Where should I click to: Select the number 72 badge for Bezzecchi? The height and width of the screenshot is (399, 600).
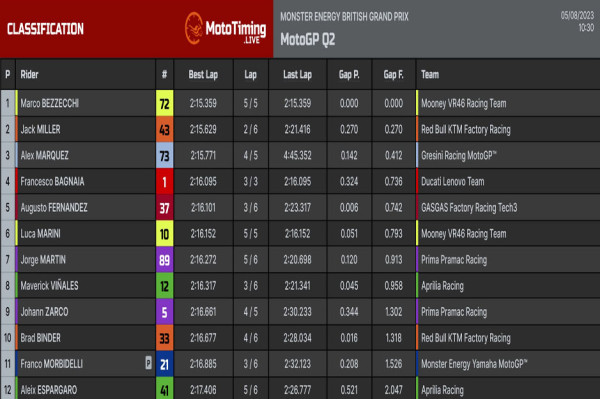pos(165,103)
